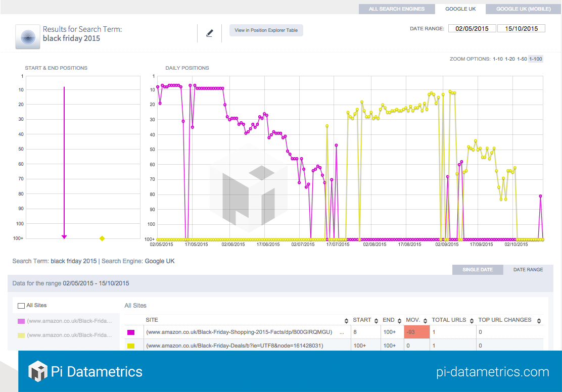Click the Pi Datametrics cube logo
This screenshot has width=562, height=392.
(x=37, y=371)
